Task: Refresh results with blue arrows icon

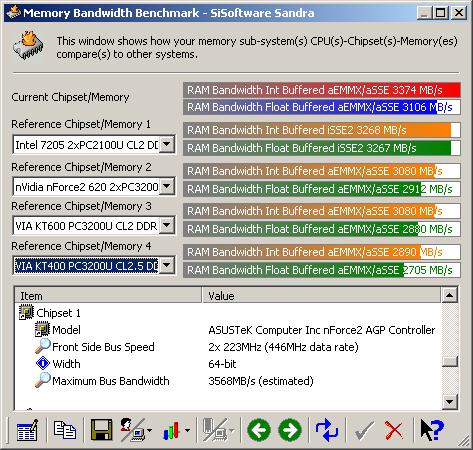Action: click(x=327, y=430)
